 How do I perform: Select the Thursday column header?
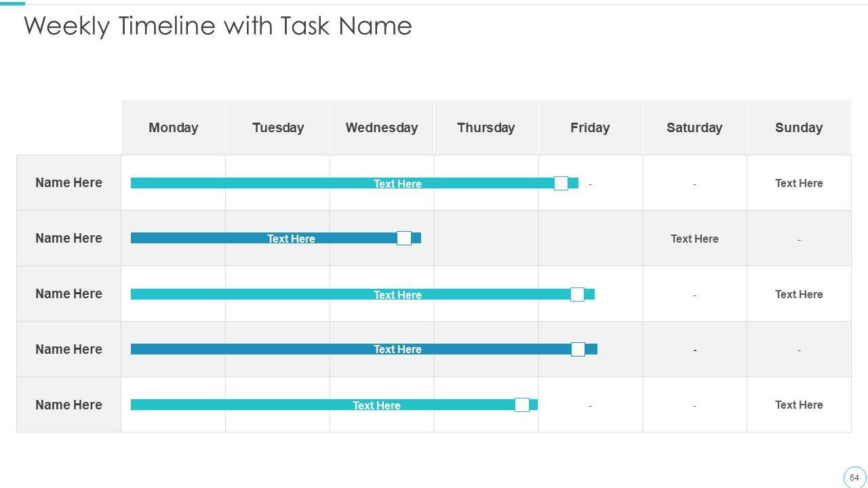486,127
